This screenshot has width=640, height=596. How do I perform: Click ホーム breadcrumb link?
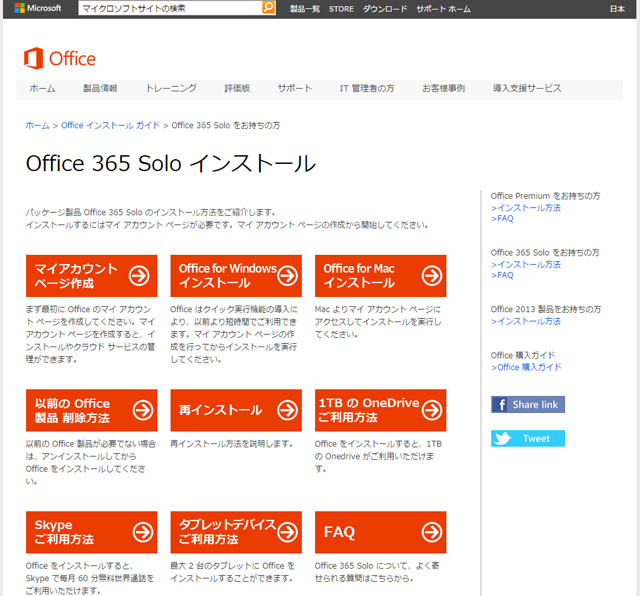(x=37, y=125)
